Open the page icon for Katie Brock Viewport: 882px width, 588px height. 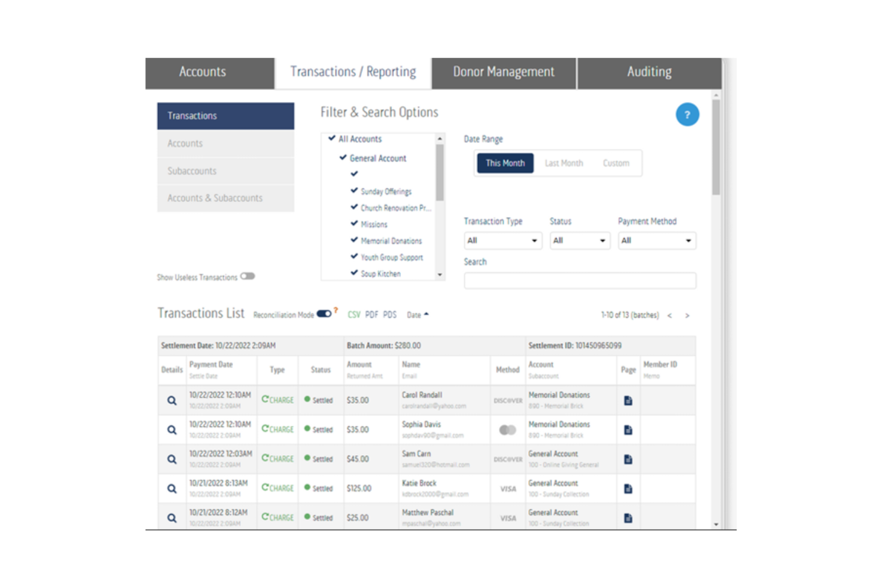tap(628, 489)
